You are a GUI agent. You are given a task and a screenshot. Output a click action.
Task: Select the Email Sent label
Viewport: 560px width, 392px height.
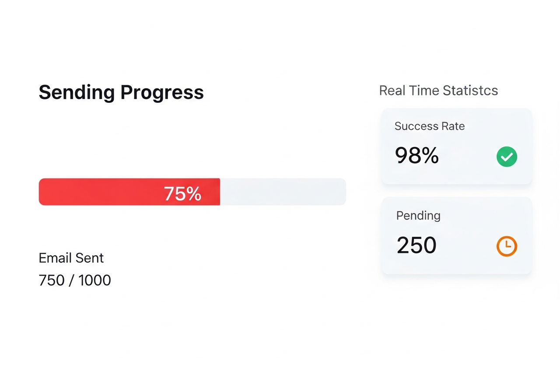pyautogui.click(x=71, y=258)
